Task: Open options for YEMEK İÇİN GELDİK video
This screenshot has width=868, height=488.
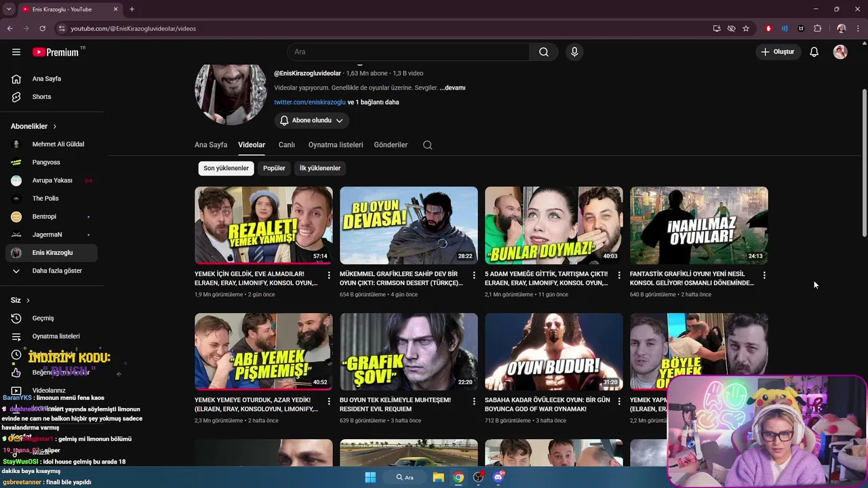Action: 329,275
